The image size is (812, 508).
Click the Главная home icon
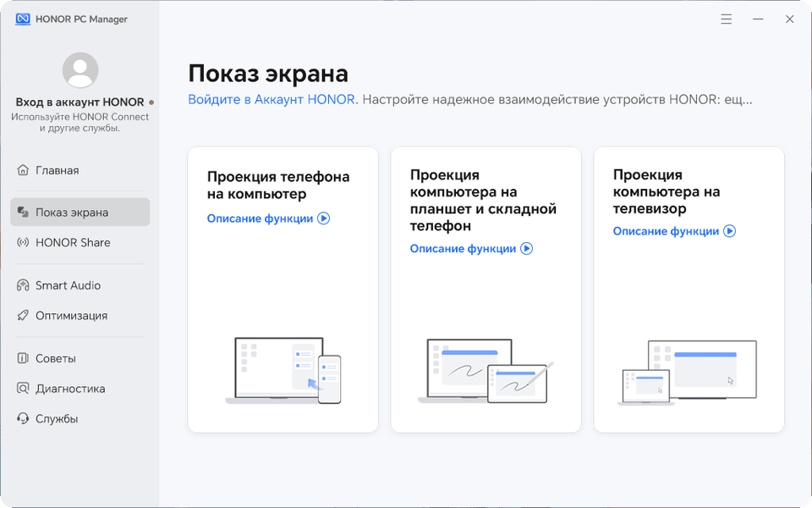coord(23,170)
